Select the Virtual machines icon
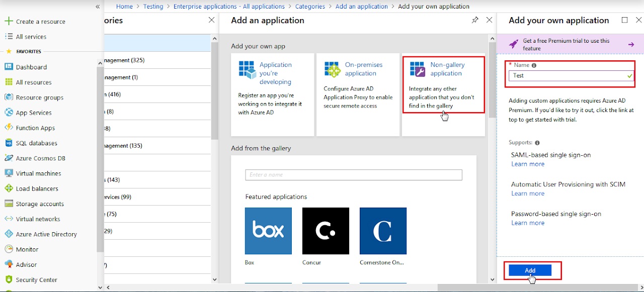This screenshot has height=292, width=644. click(x=8, y=173)
